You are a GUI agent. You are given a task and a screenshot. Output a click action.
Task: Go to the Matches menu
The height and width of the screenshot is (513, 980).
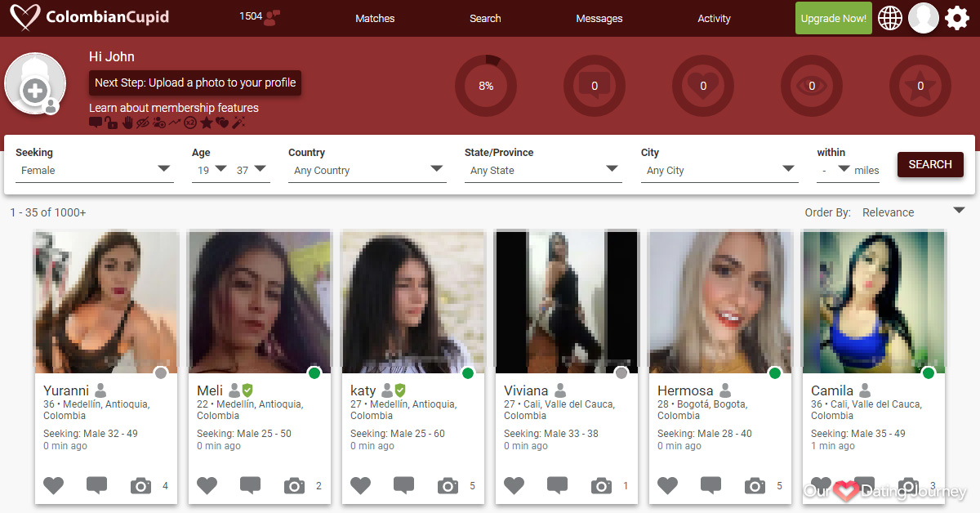tap(375, 18)
